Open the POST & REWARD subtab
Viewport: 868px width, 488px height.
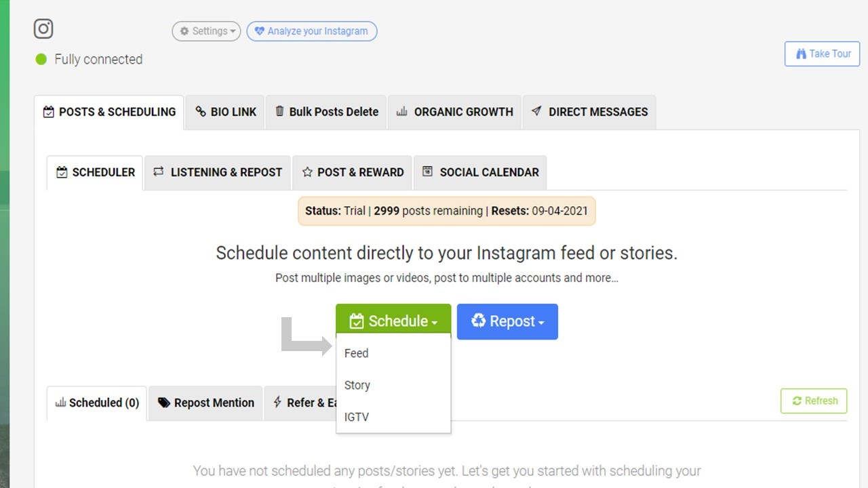click(353, 172)
